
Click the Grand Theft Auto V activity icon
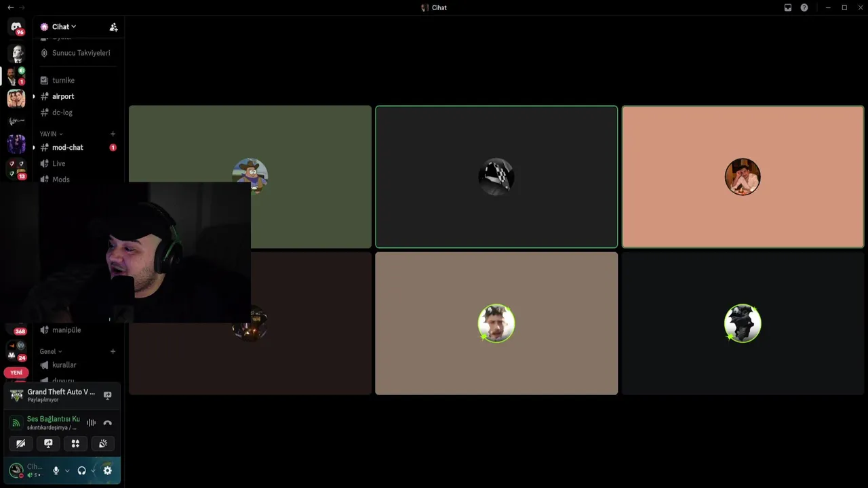pos(16,395)
